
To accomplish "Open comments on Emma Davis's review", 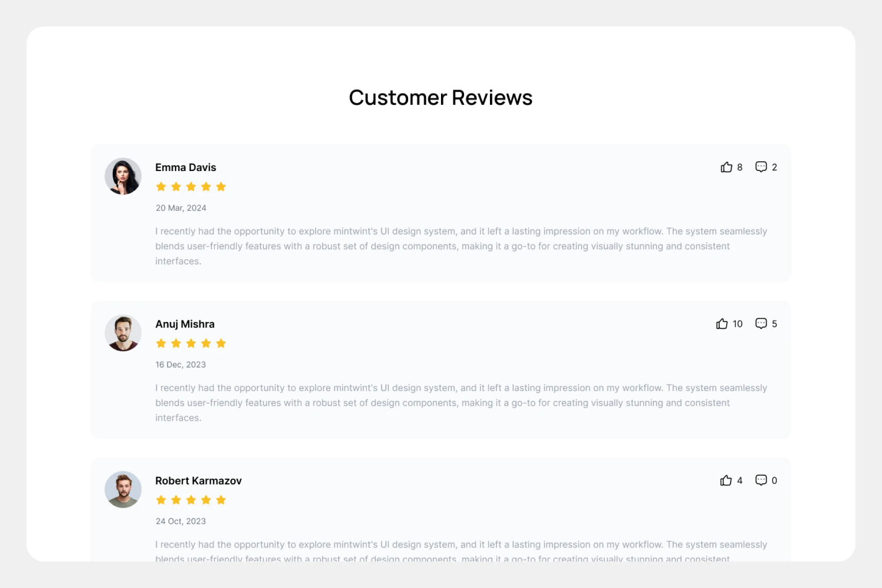I will click(761, 167).
